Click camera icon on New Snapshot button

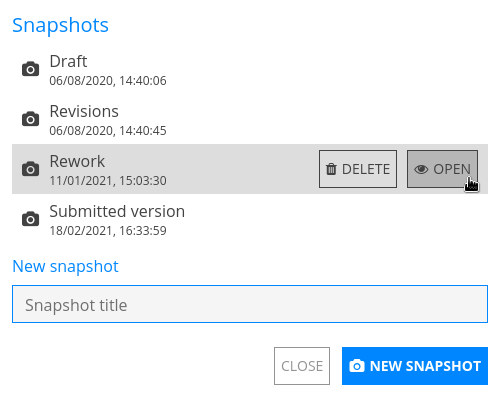tap(357, 366)
